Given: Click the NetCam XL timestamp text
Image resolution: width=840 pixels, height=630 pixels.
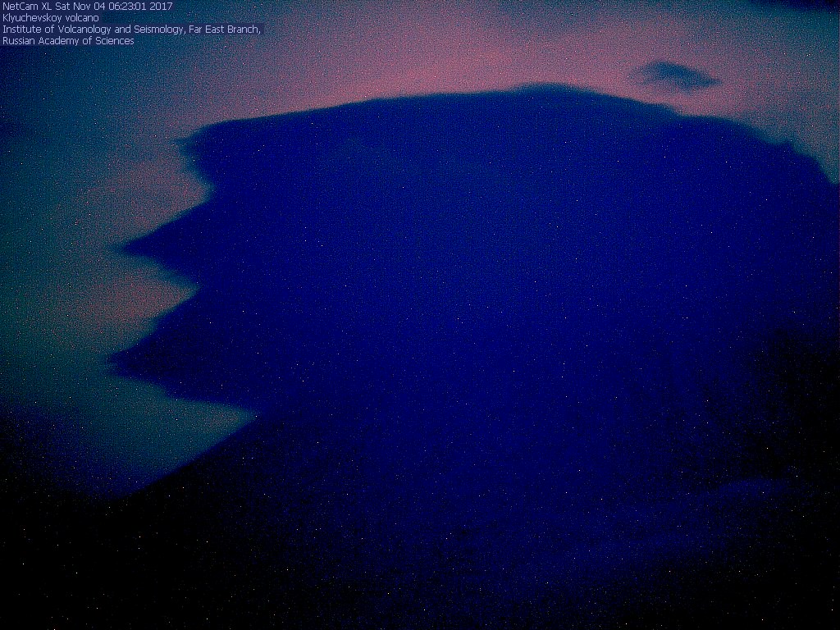Looking at the screenshot, I should (x=87, y=7).
